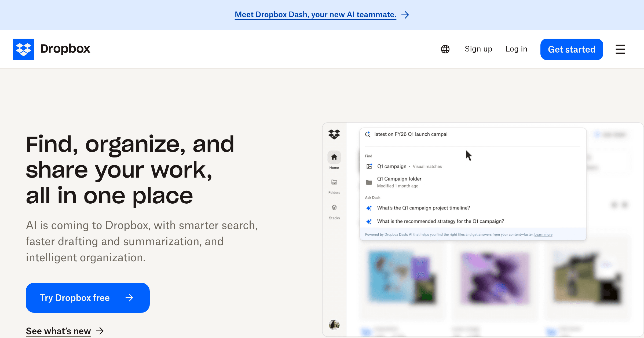Image resolution: width=644 pixels, height=338 pixels.
Task: Click the Learn more link in Dash footer
Action: coord(543,234)
